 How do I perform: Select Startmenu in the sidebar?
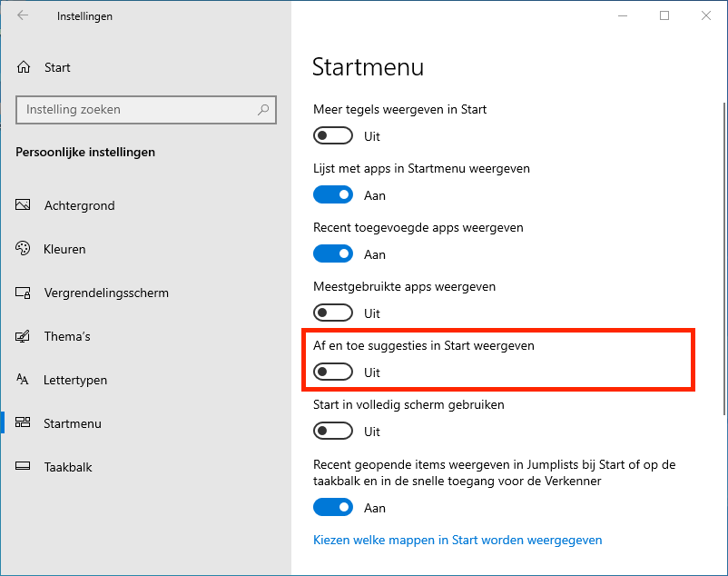click(x=73, y=423)
